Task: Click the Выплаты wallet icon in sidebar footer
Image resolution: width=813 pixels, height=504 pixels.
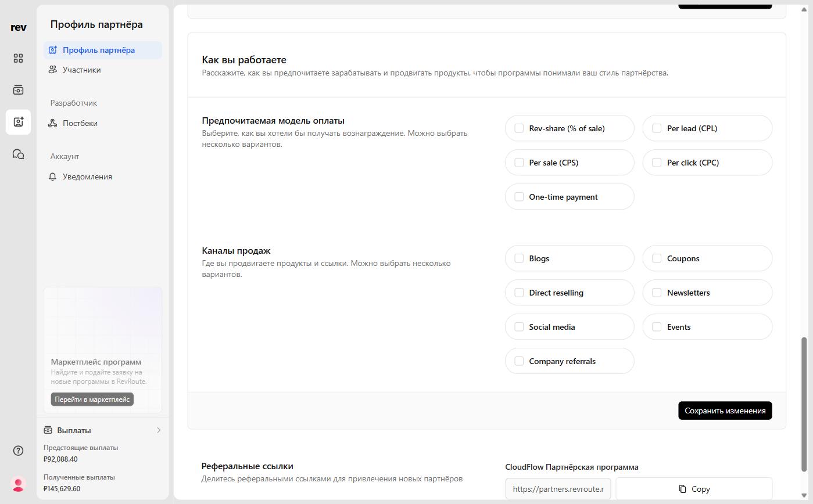Action: (x=48, y=430)
